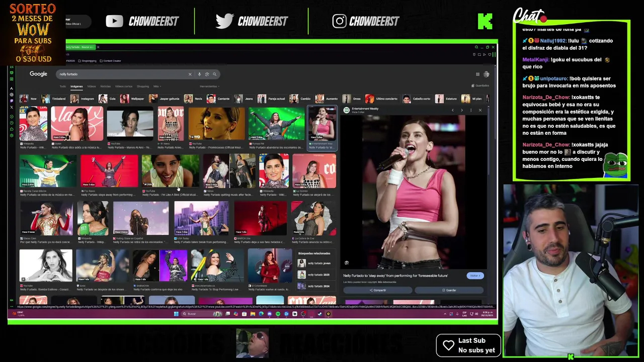Select related search nelly furtado joven

click(x=315, y=263)
